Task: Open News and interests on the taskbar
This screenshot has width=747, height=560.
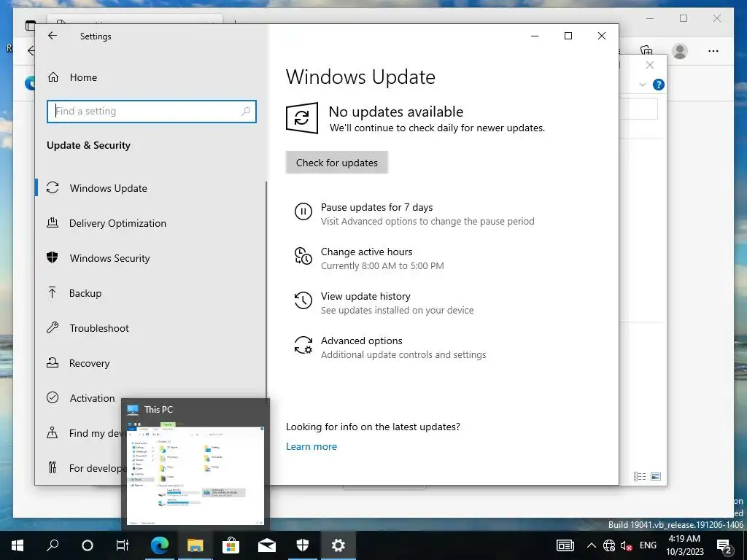Action: [565, 545]
